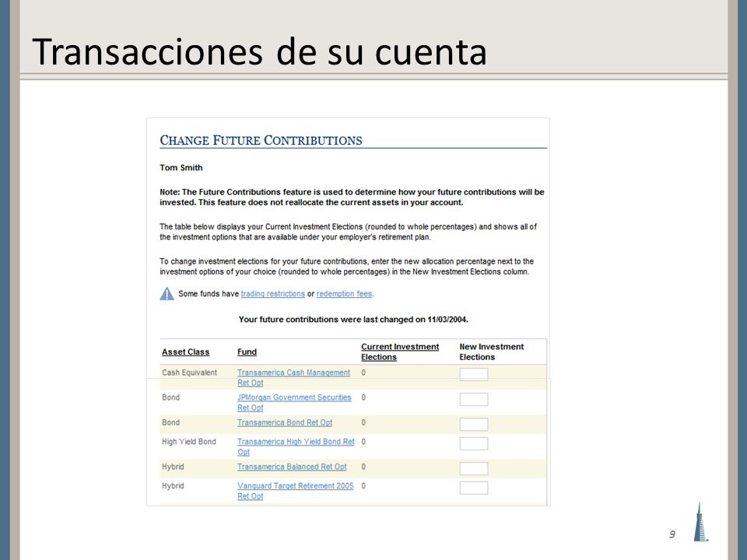
Task: Click the 'Cash Equivalent' asset class cell
Action: [189, 373]
